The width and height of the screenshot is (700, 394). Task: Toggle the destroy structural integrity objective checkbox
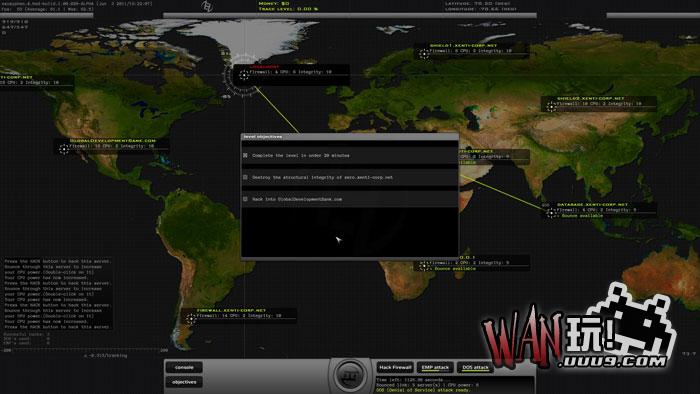click(245, 177)
